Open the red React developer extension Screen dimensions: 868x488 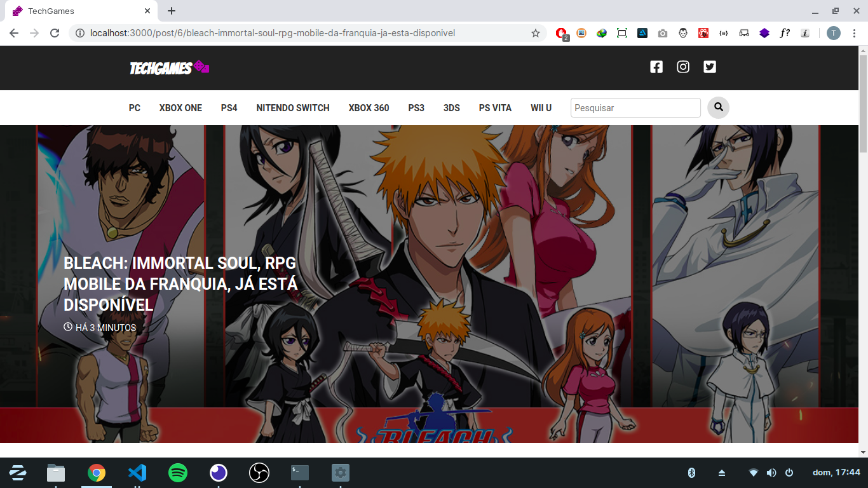coord(703,33)
